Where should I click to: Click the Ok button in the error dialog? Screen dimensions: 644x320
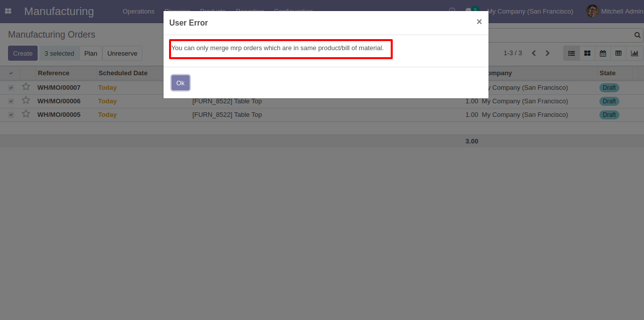181,83
